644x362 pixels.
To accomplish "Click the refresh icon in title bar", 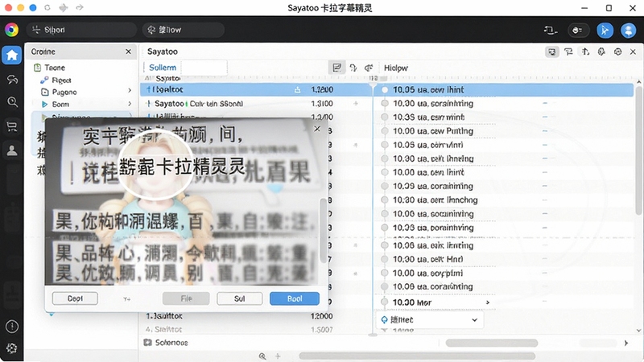I will pos(47,7).
